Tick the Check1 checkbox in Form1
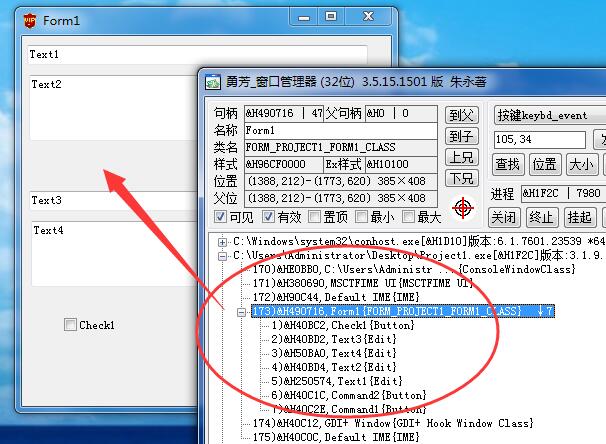606x444 pixels. [70, 325]
